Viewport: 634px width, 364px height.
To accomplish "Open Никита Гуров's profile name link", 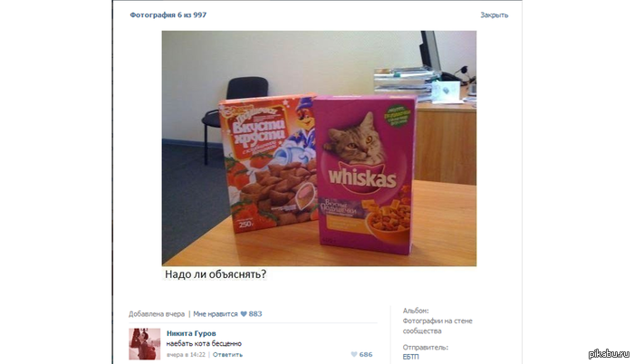I will pos(191,333).
